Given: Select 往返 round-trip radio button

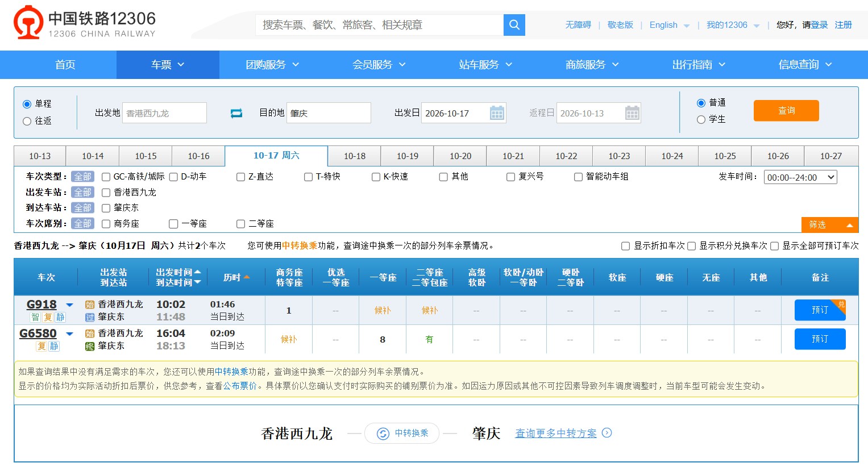Looking at the screenshot, I should click(x=27, y=121).
